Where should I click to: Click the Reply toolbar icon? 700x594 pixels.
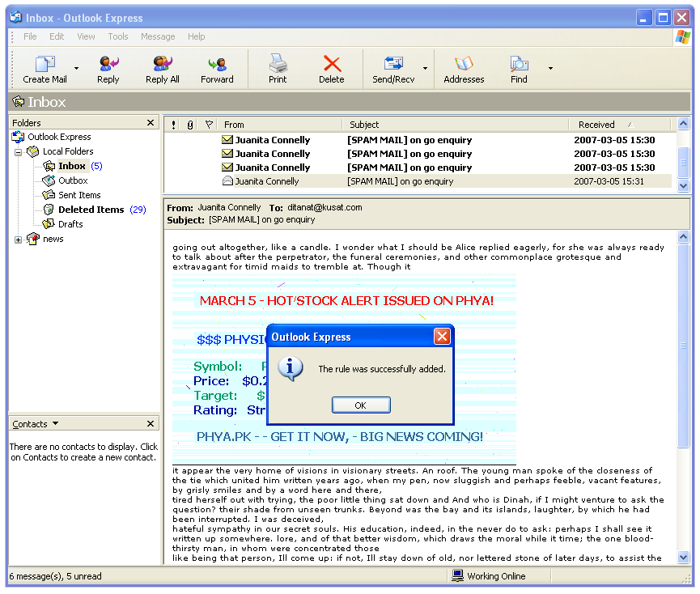(108, 64)
